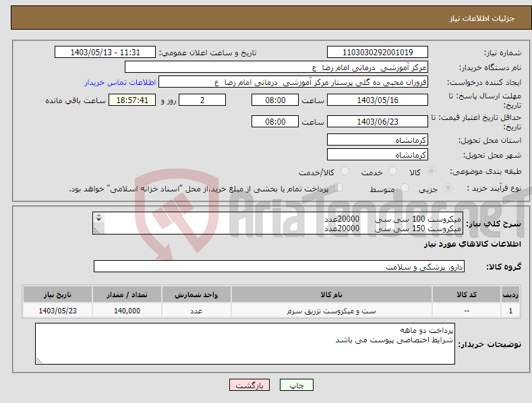
Task: Click the need number field 1103030292001019
Action: pyautogui.click(x=378, y=53)
